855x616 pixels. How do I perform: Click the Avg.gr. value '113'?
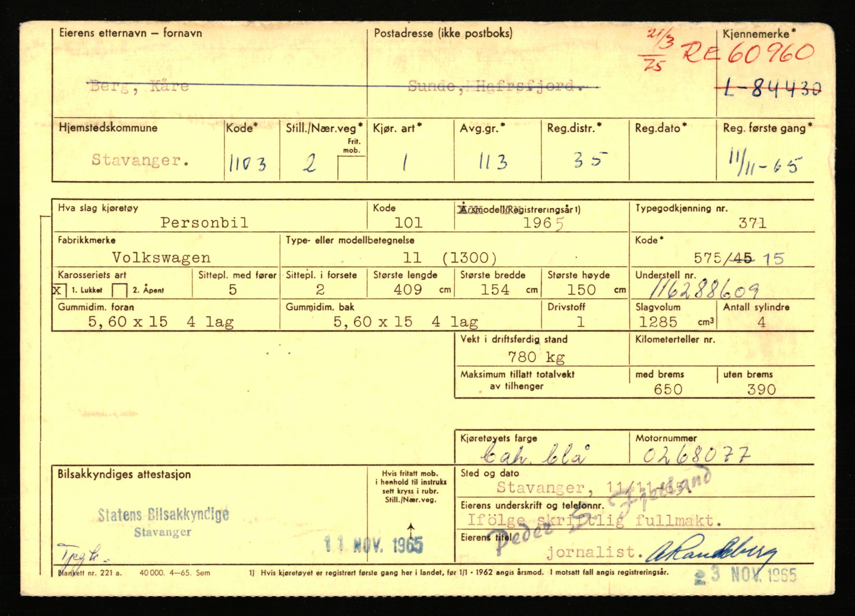[493, 162]
